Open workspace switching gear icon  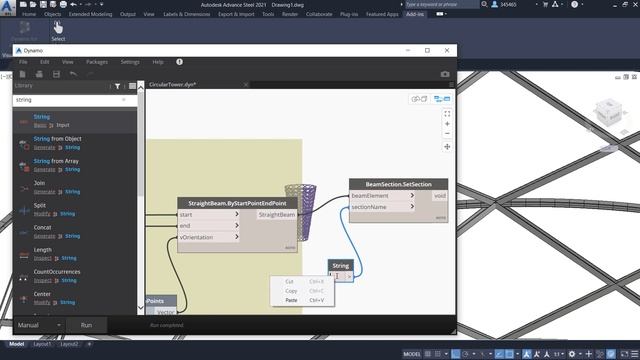click(572, 354)
